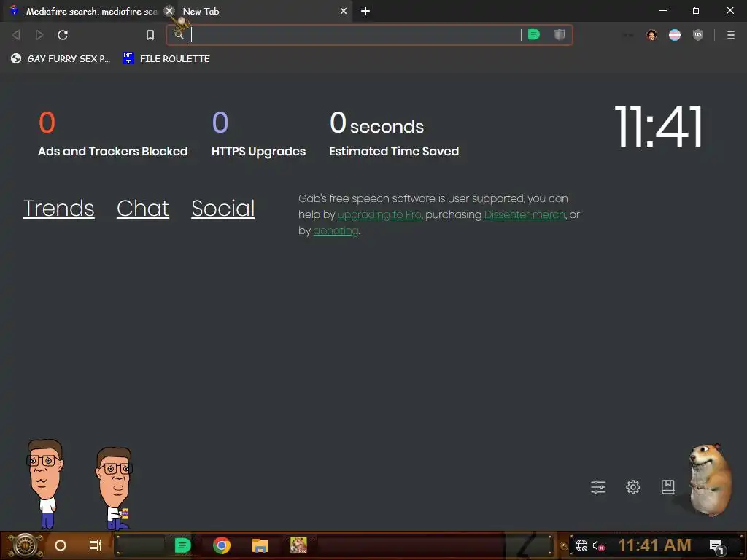
Task: Open the uBlock Origin extension icon
Action: pyautogui.click(x=698, y=35)
